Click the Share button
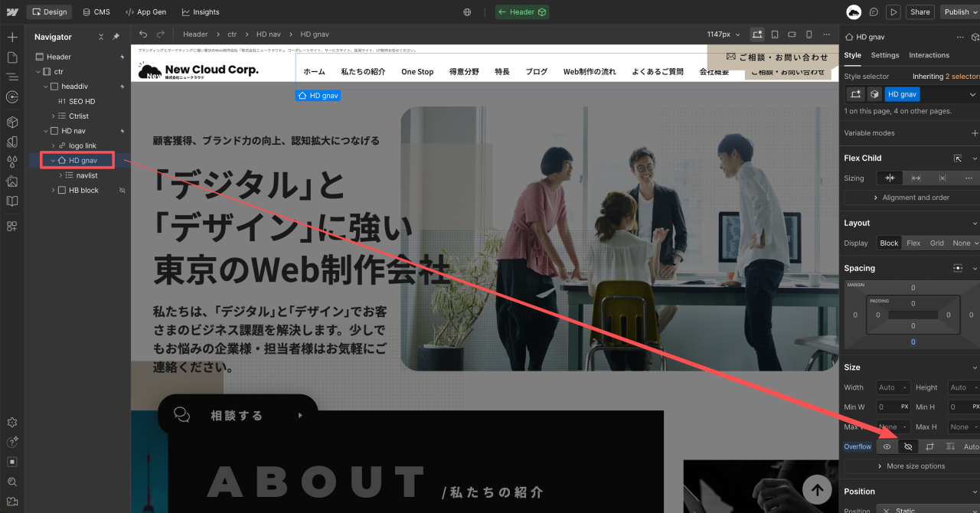The width and height of the screenshot is (980, 513). pyautogui.click(x=920, y=12)
